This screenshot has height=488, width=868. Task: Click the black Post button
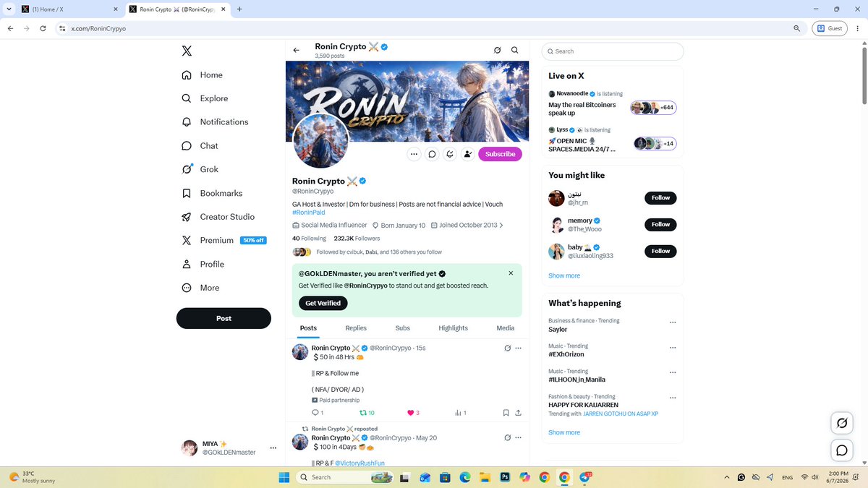tap(224, 318)
